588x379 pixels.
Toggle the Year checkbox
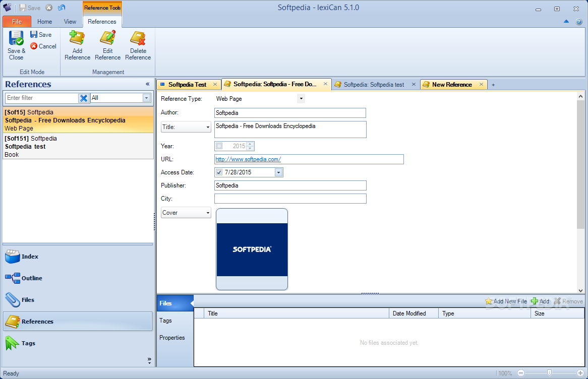coord(219,146)
